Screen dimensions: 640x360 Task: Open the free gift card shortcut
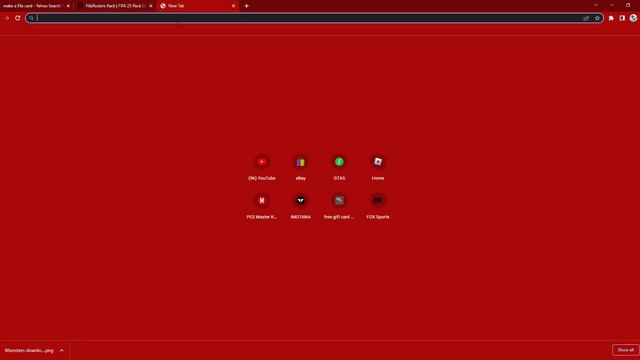[x=339, y=200]
